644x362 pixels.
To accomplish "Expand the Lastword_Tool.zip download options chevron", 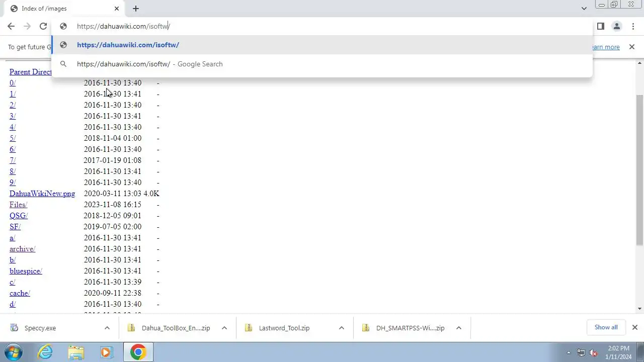I will coord(342,328).
